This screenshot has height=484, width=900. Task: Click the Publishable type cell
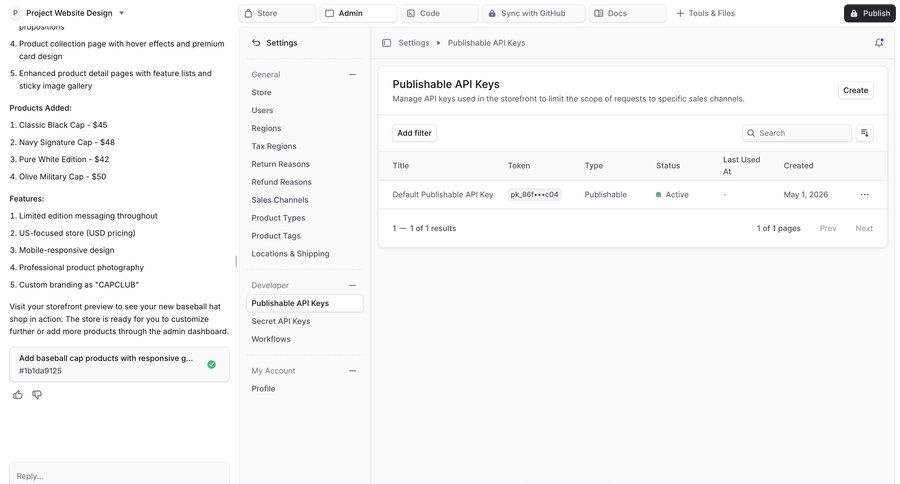tap(606, 195)
